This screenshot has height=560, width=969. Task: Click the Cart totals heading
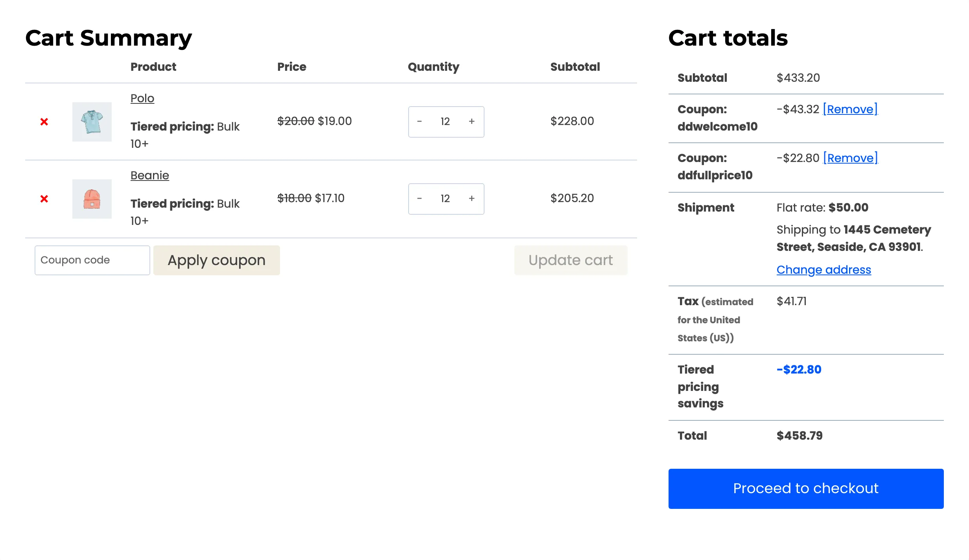728,38
